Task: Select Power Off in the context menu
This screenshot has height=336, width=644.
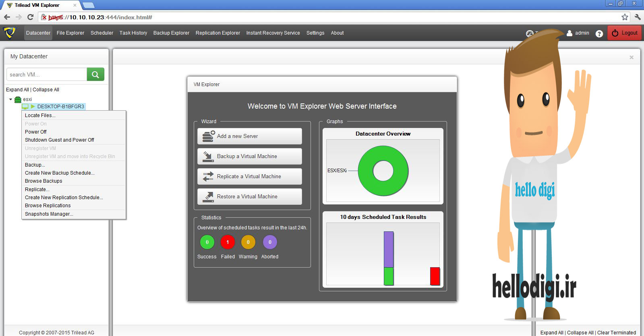Action: tap(74, 132)
